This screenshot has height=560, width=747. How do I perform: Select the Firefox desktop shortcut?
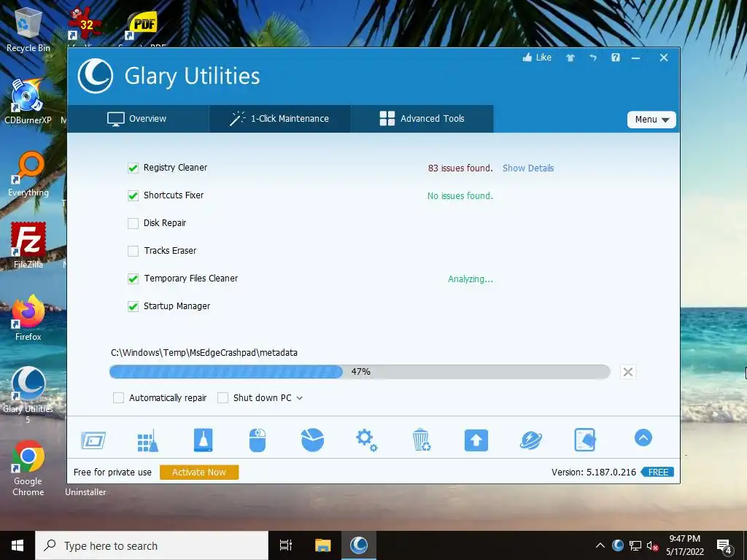[x=28, y=318]
